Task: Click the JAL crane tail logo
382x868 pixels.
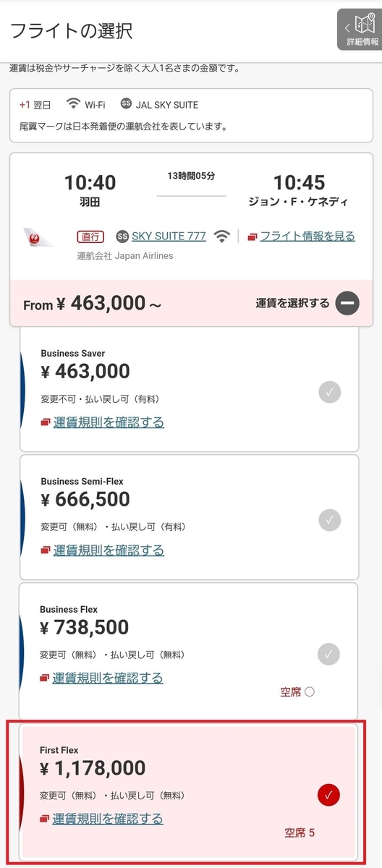Action: (x=38, y=237)
